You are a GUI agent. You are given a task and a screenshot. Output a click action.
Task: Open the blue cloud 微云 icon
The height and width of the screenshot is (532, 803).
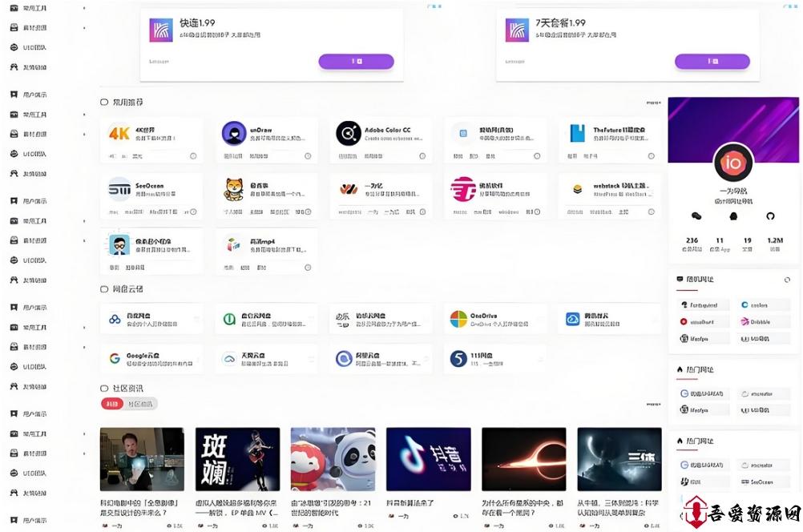point(572,319)
